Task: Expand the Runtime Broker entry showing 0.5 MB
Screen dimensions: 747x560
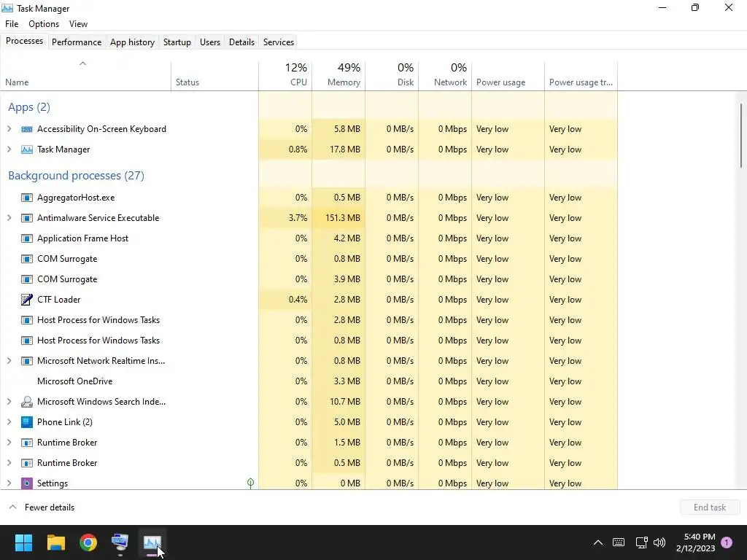Action: pos(9,463)
